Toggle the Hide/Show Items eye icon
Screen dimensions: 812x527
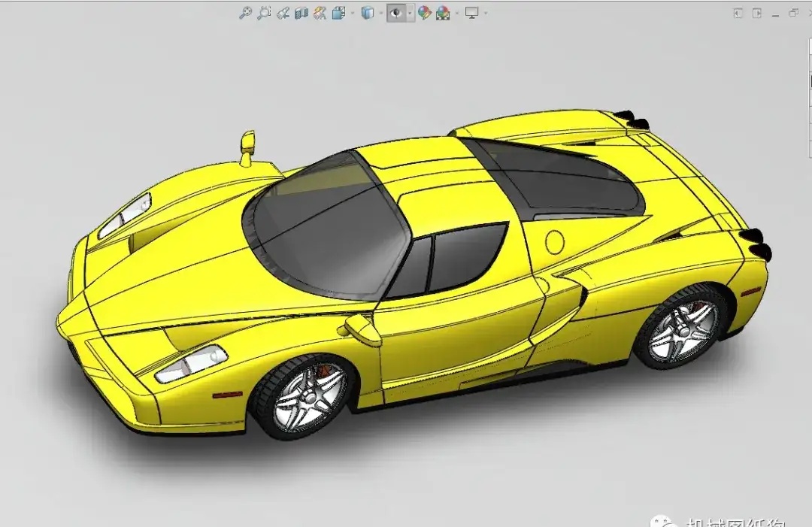coord(395,13)
